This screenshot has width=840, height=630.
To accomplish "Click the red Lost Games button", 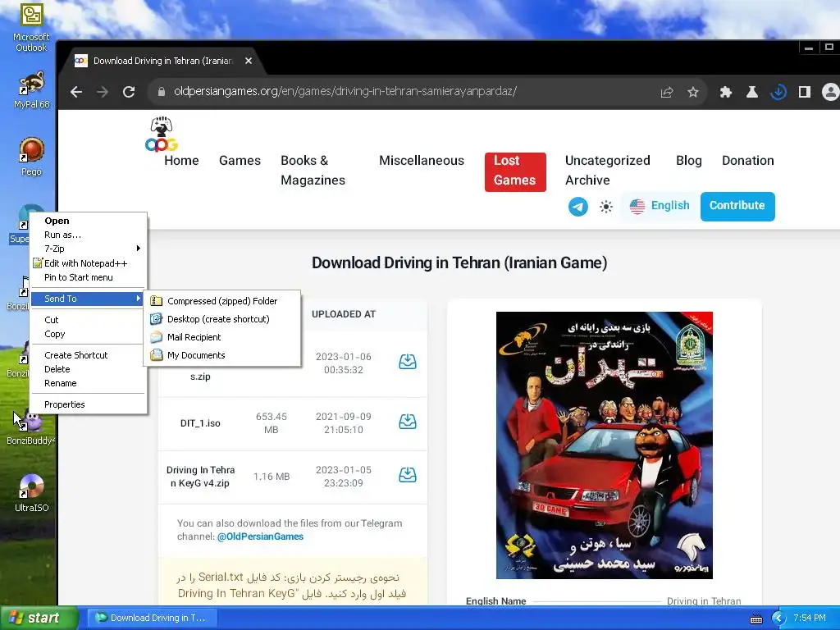I will (x=515, y=171).
